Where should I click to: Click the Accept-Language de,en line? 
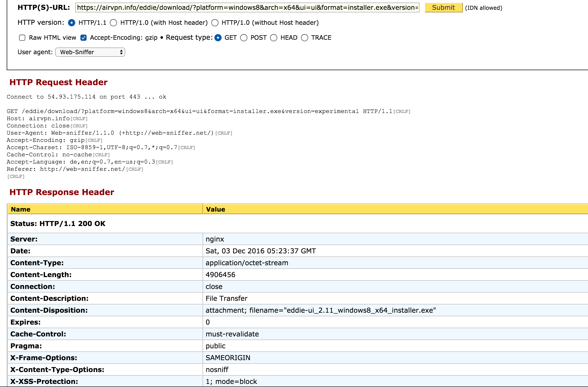click(90, 162)
